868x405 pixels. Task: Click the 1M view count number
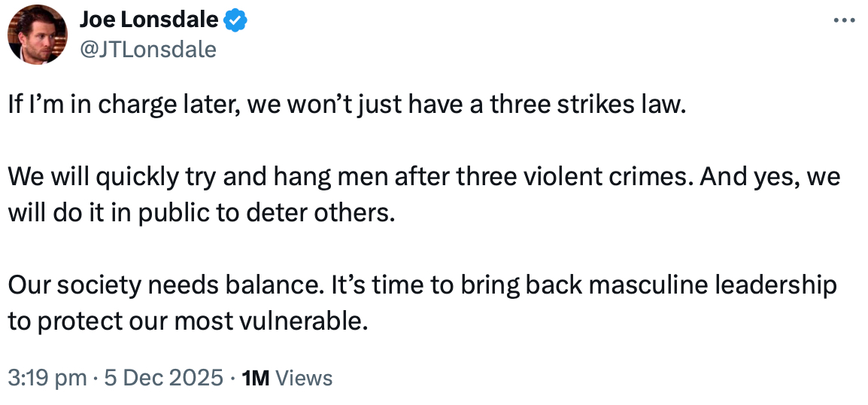coord(256,377)
